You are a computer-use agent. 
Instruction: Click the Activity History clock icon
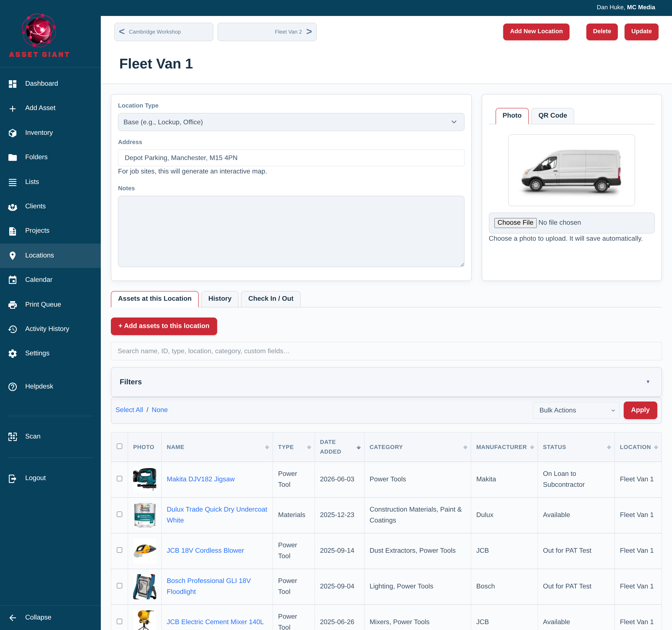click(13, 329)
